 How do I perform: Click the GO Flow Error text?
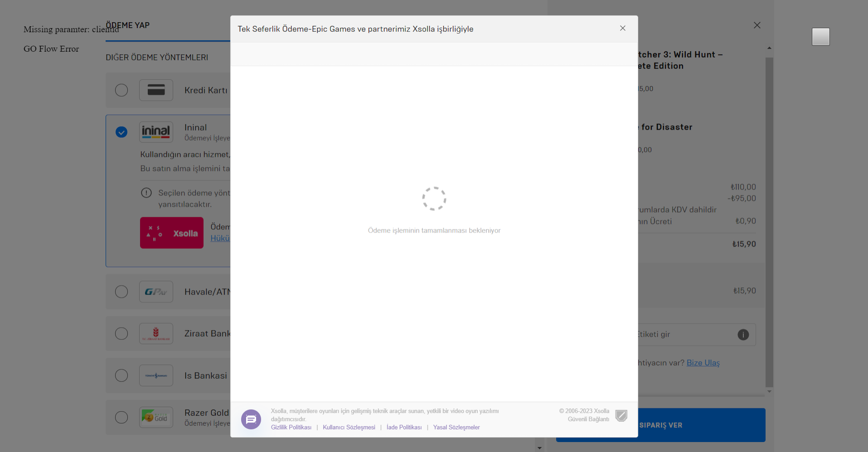[51, 49]
